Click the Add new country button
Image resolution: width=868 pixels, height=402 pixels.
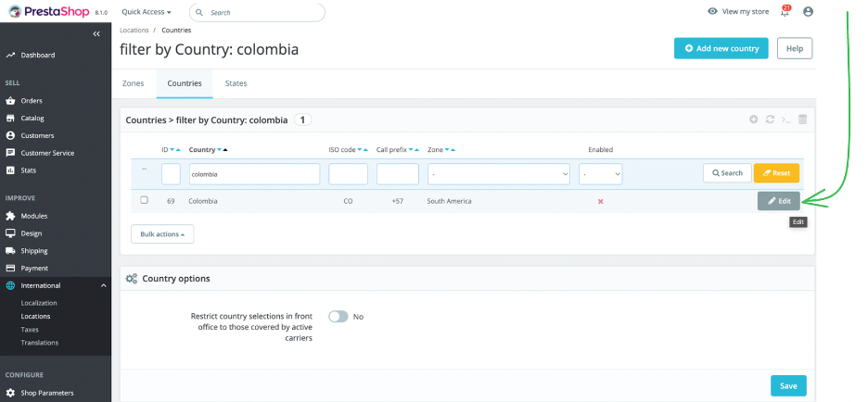[x=721, y=48]
